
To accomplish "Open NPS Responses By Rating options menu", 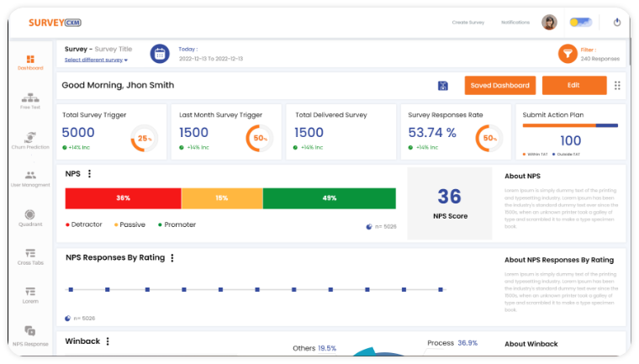I will coord(172,259).
